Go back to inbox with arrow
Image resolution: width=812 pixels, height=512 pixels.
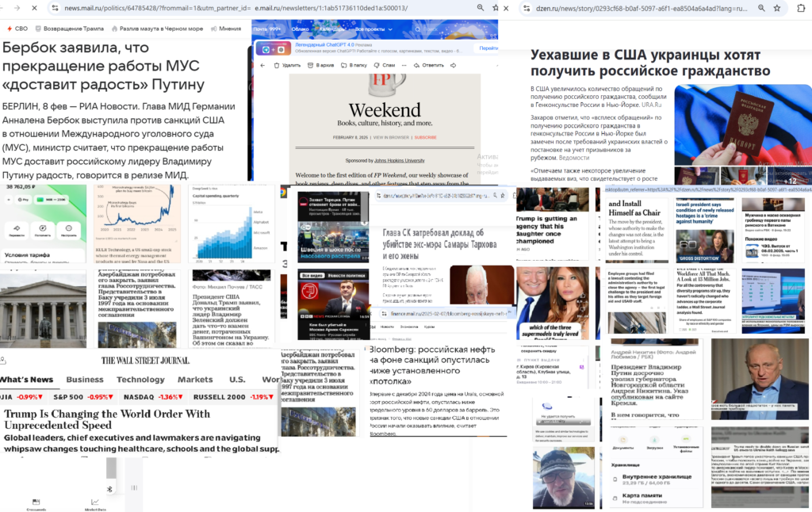coord(262,65)
